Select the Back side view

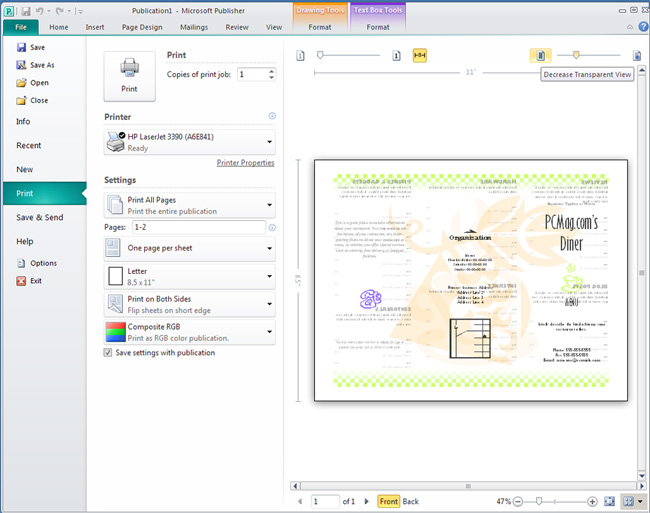(411, 501)
